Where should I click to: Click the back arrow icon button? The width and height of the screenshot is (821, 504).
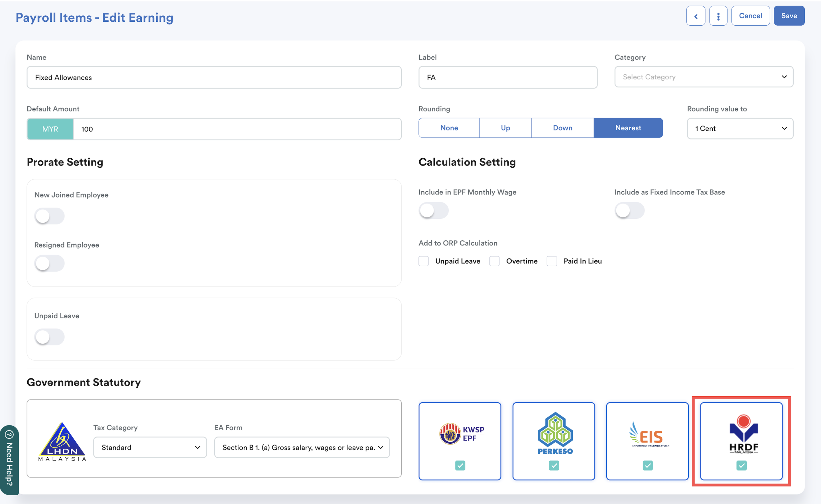[x=696, y=16]
